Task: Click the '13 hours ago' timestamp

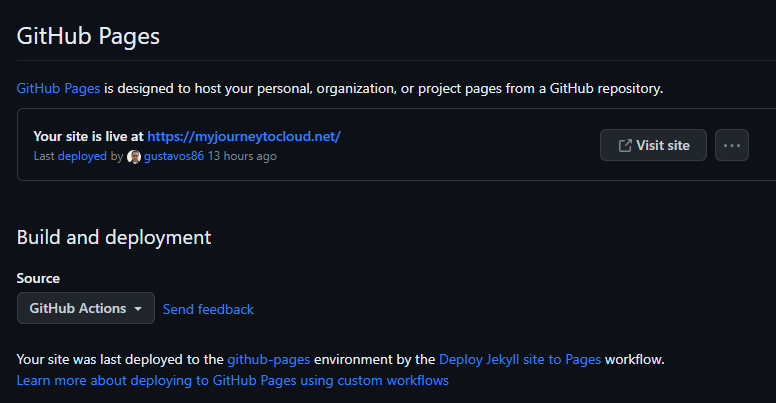Action: [242, 156]
